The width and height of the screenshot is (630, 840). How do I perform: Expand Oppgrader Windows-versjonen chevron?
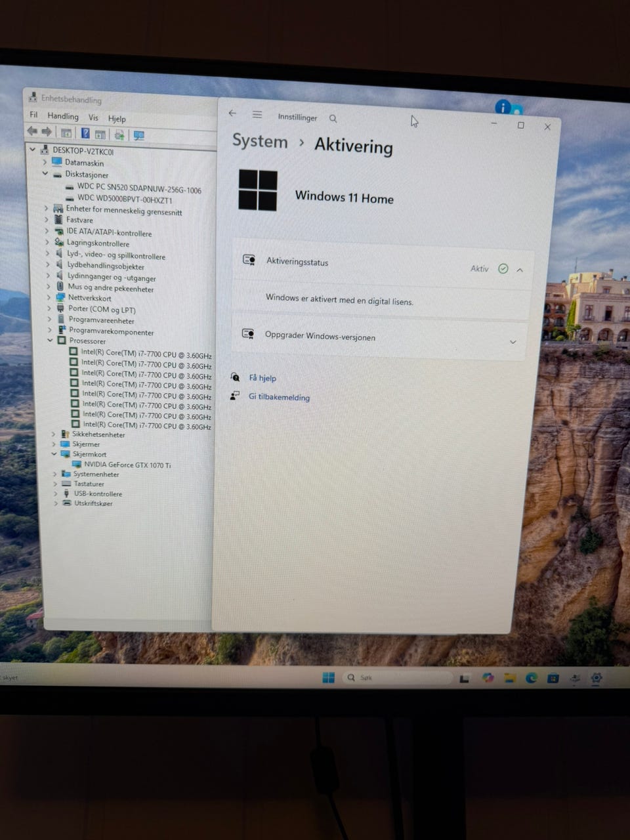(513, 342)
